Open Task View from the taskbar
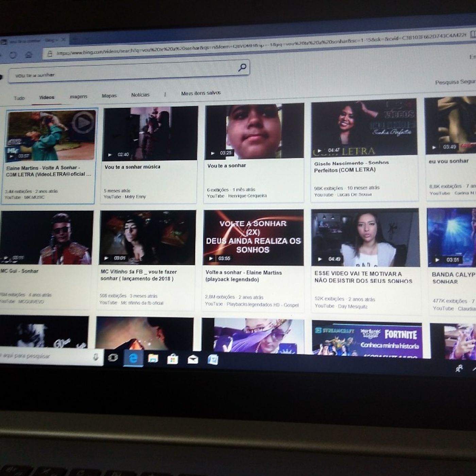The width and height of the screenshot is (476, 476). click(113, 357)
